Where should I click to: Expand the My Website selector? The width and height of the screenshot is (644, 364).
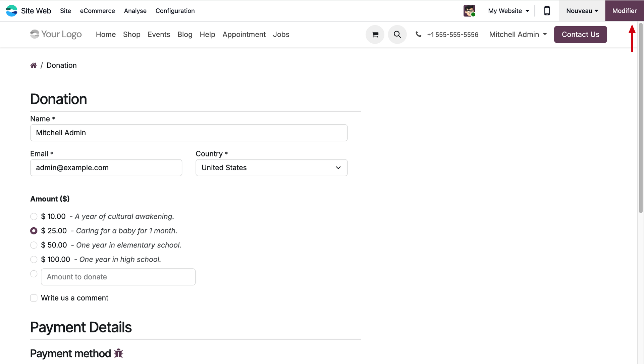(x=508, y=11)
